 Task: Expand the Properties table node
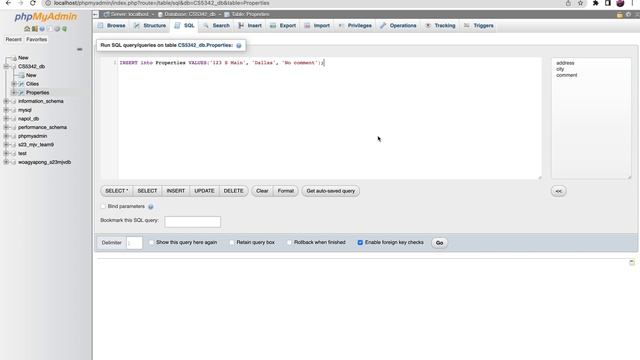[14, 93]
